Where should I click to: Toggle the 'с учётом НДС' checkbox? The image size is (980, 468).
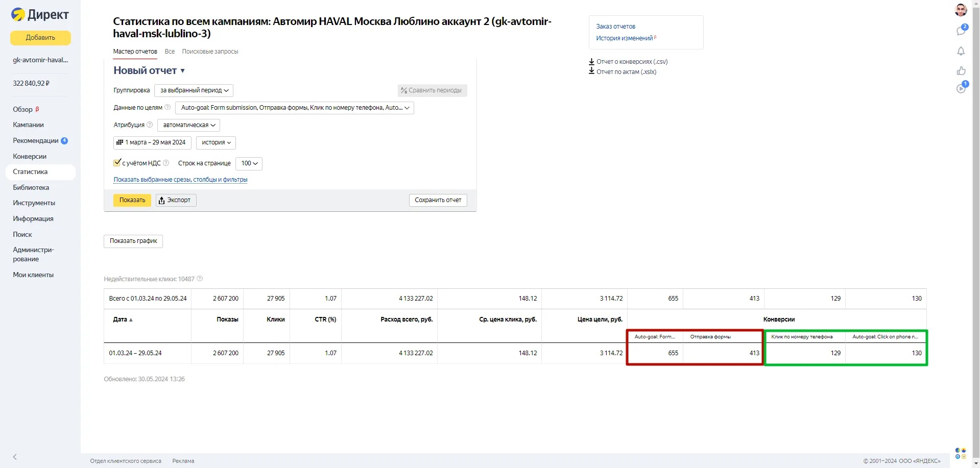pos(117,163)
